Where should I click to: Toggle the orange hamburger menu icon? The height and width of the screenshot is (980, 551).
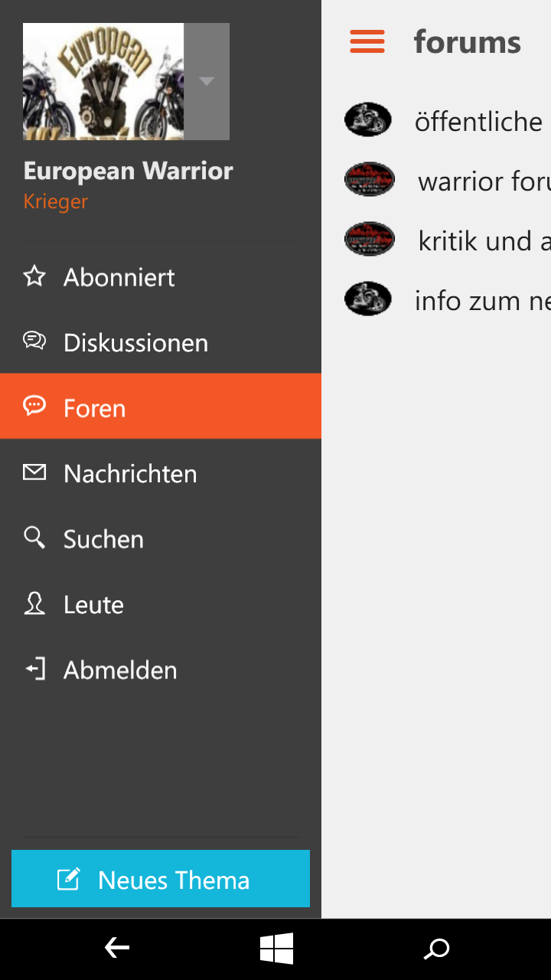pos(367,41)
